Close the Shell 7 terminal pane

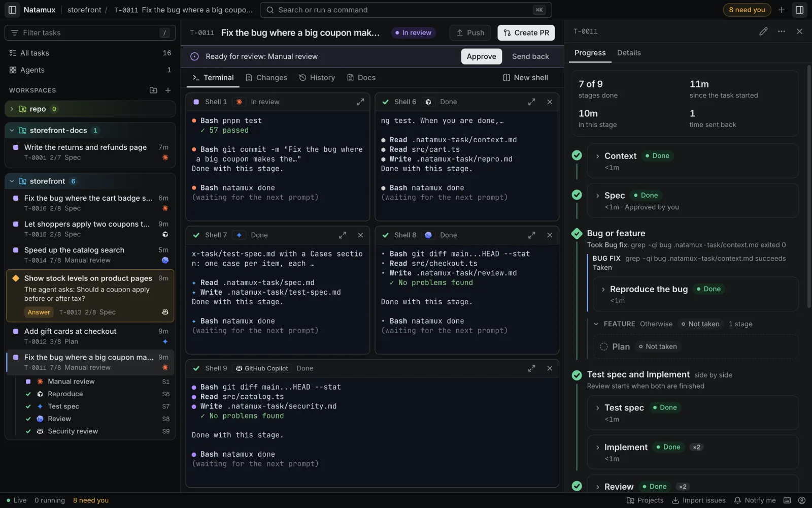pyautogui.click(x=360, y=235)
